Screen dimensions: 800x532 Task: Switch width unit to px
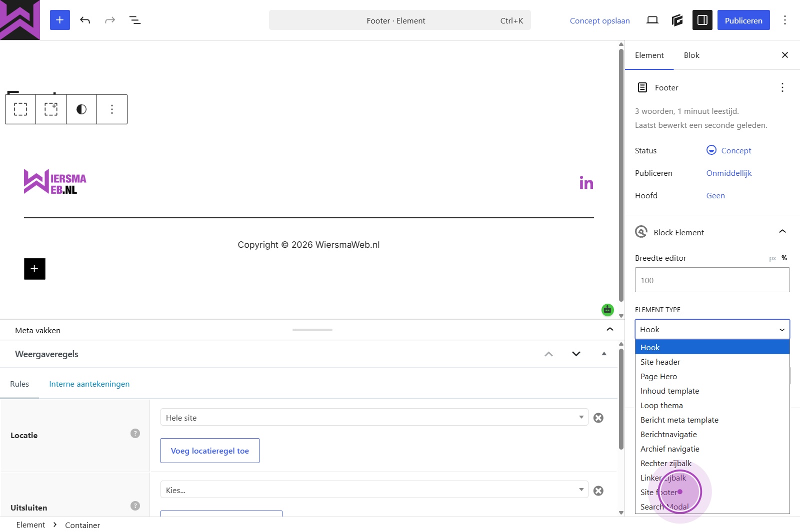(x=772, y=258)
